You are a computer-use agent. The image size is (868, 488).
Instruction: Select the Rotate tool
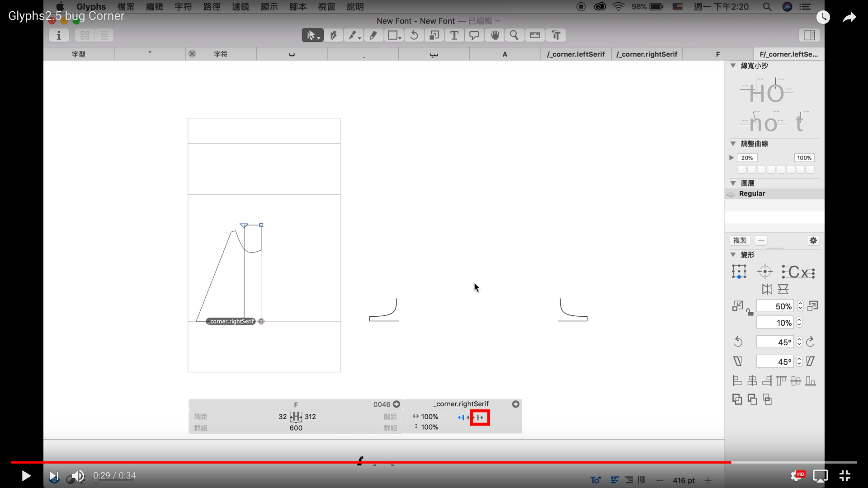414,35
